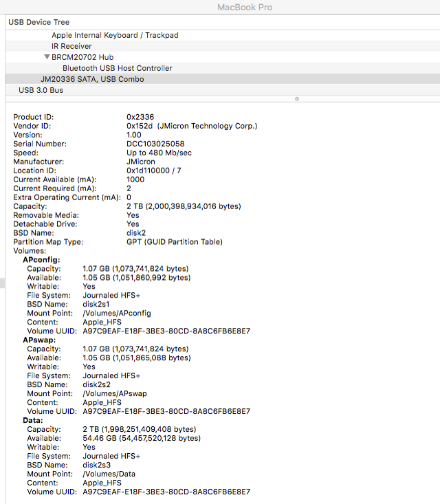Click the Volumes: label
The height and width of the screenshot is (504, 440).
(x=30, y=251)
